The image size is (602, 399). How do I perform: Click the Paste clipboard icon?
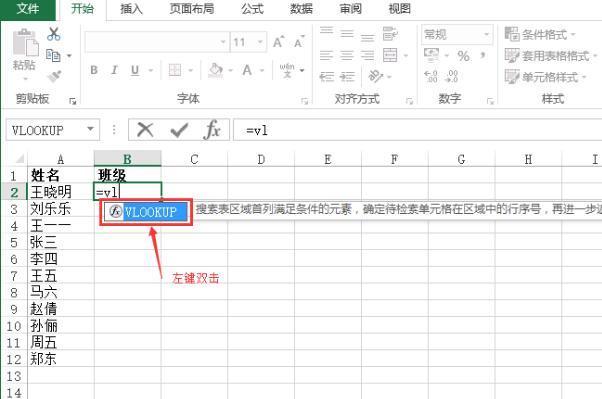pos(25,43)
